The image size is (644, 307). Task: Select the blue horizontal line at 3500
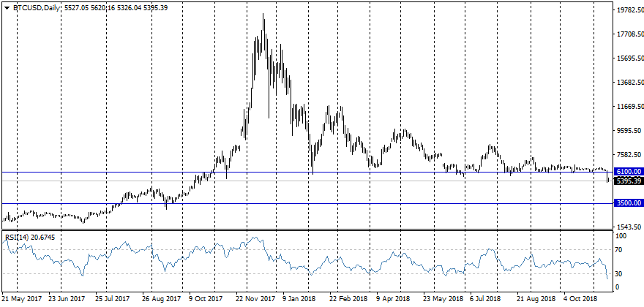tap(293, 204)
